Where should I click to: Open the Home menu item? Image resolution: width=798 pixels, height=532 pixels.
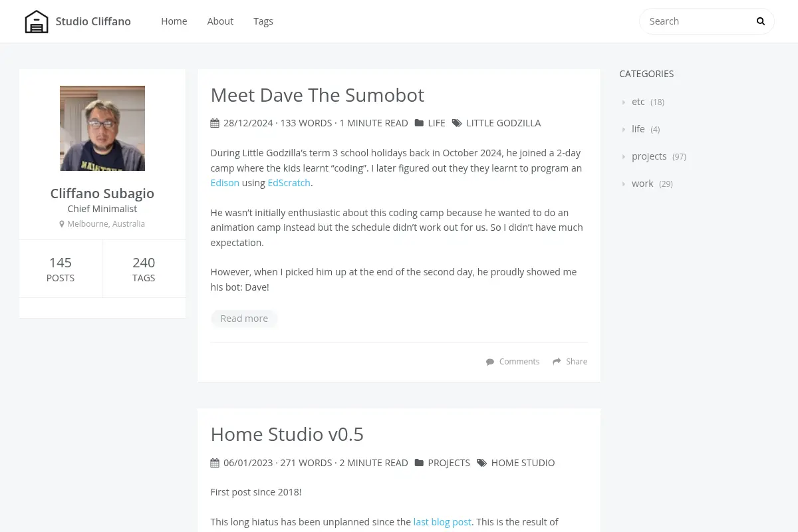point(174,21)
